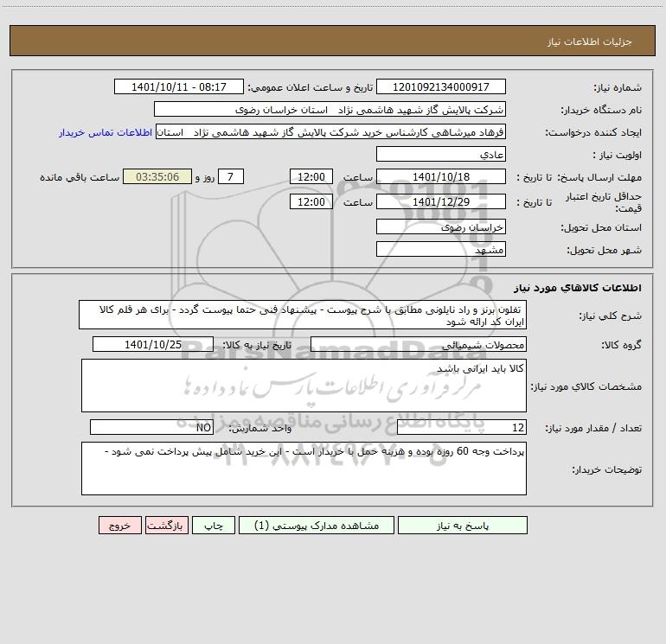The width and height of the screenshot is (666, 644).
Task: Click the استان محل تحویل label
Action: pos(601,228)
